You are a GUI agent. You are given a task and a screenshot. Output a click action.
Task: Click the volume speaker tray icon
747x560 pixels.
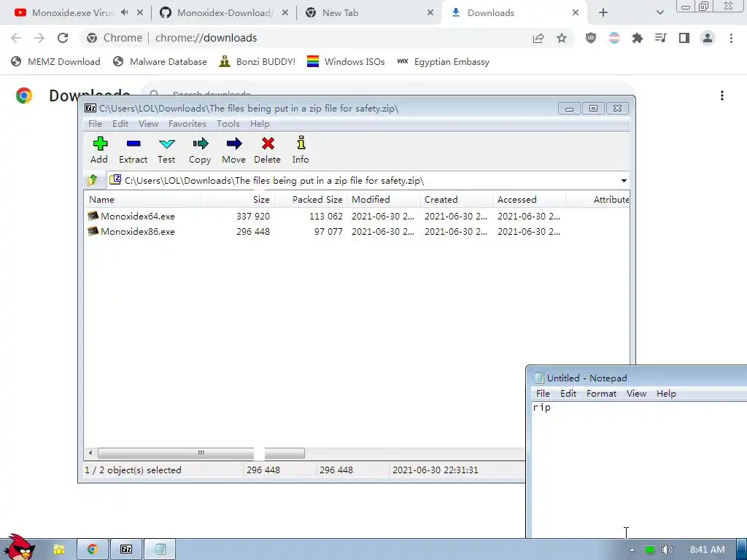click(667, 550)
